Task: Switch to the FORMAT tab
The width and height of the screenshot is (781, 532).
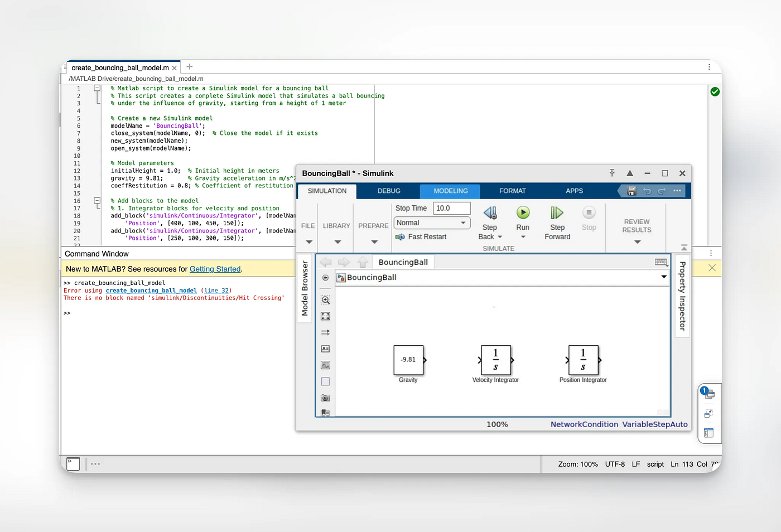Action: click(x=512, y=191)
